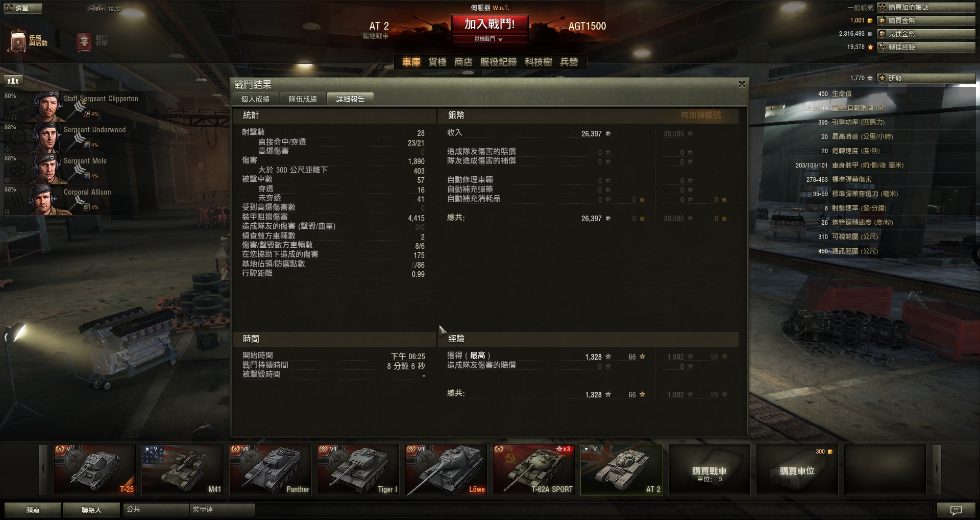Click the platoon members icon
The width and height of the screenshot is (980, 520).
13,81
